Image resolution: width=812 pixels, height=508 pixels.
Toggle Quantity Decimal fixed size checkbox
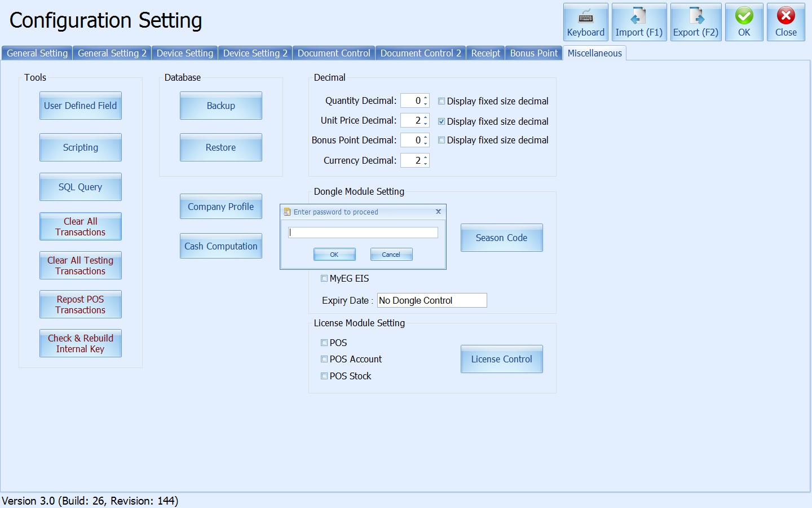[442, 102]
